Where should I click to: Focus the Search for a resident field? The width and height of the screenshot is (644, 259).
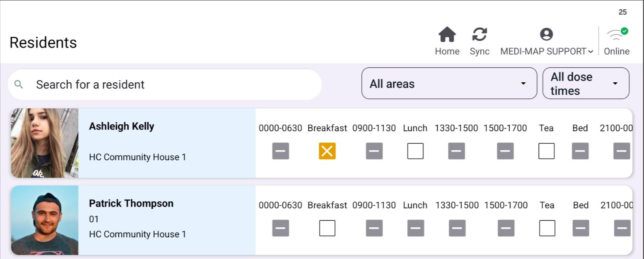[x=165, y=84]
